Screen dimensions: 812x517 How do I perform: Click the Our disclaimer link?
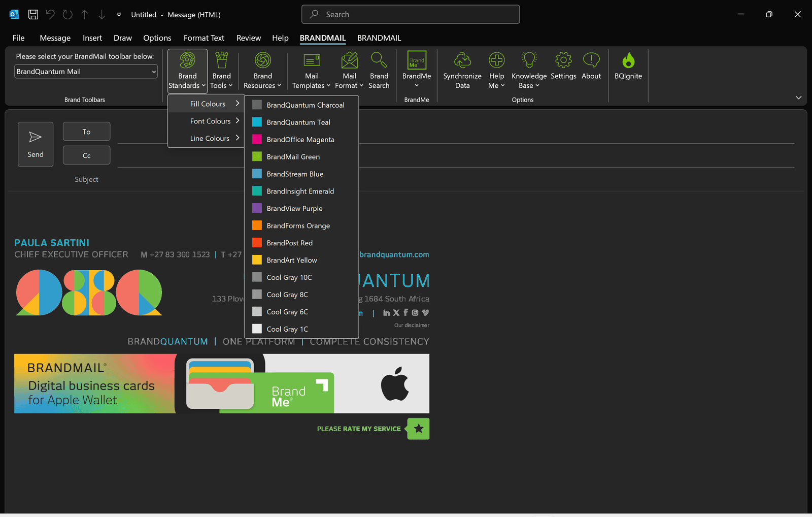coord(412,325)
